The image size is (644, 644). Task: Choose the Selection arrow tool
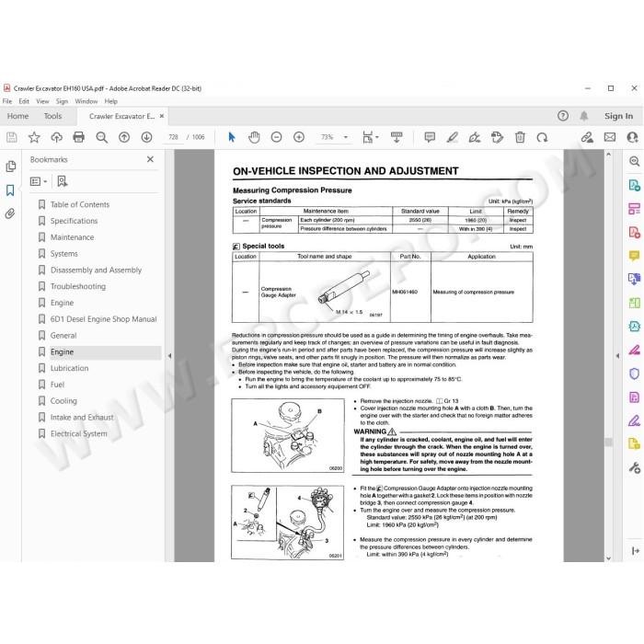tap(232, 137)
